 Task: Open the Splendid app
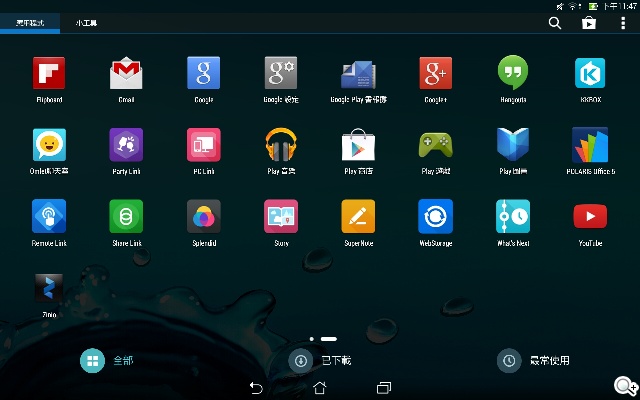203,217
